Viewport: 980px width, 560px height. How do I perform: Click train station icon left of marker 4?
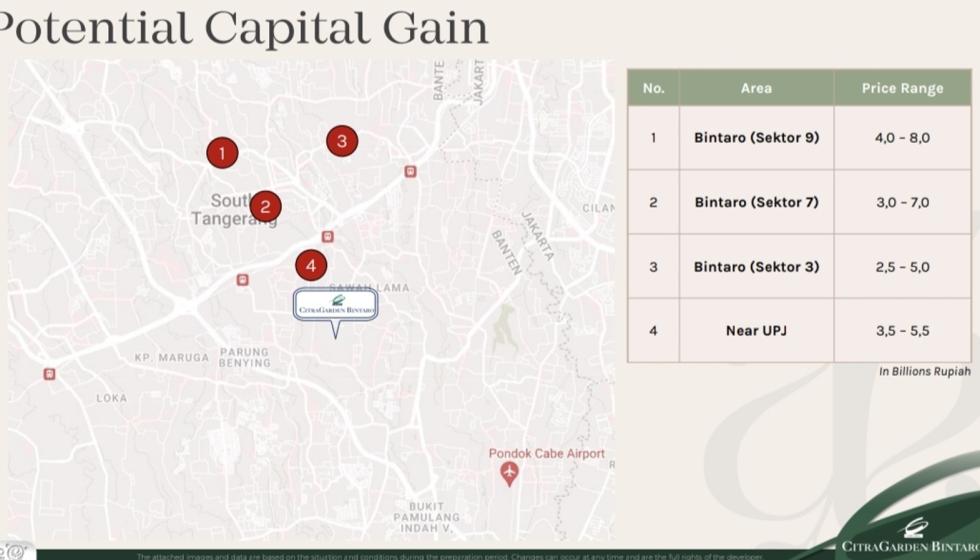pos(243,280)
